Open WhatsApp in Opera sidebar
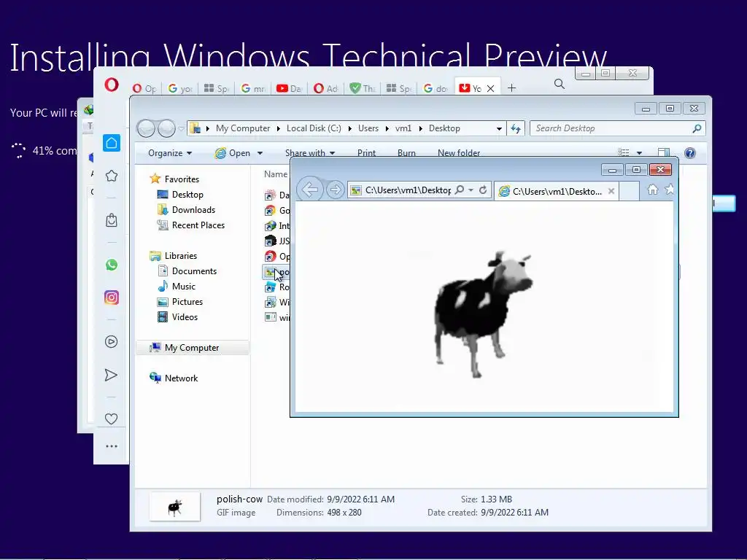 112,265
